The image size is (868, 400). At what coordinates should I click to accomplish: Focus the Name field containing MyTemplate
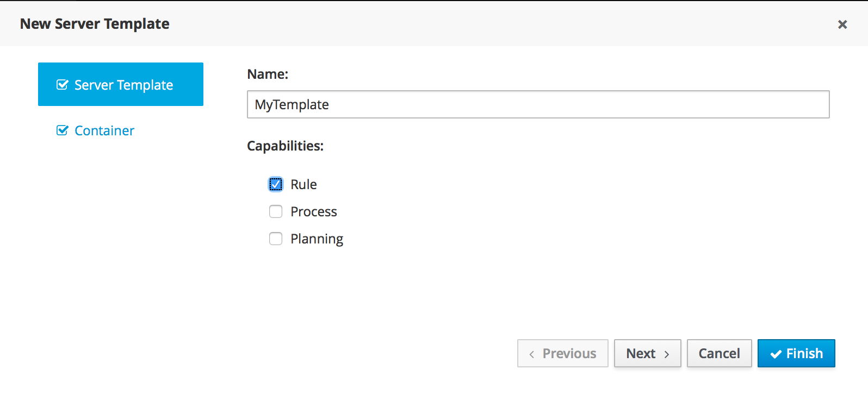pos(538,104)
